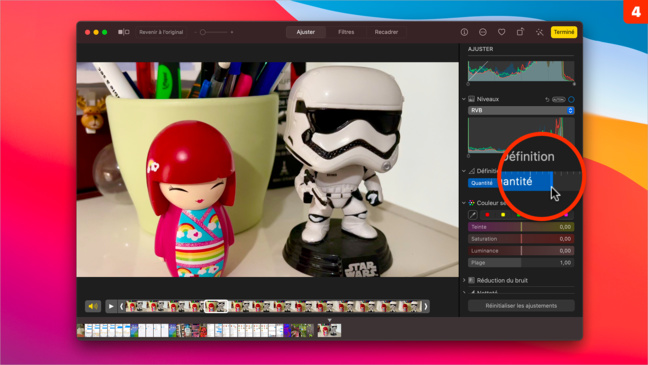
Task: Select the eyedropper in Couleur sélective
Action: tap(473, 215)
